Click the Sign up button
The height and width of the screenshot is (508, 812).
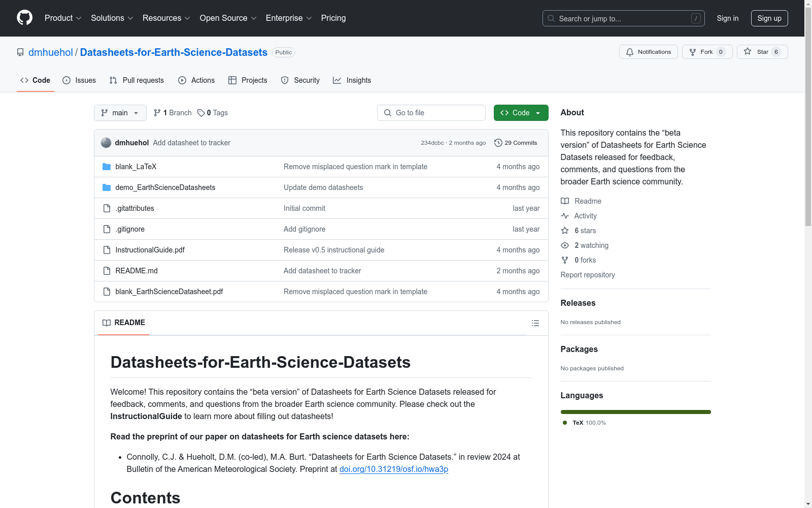pyautogui.click(x=769, y=18)
